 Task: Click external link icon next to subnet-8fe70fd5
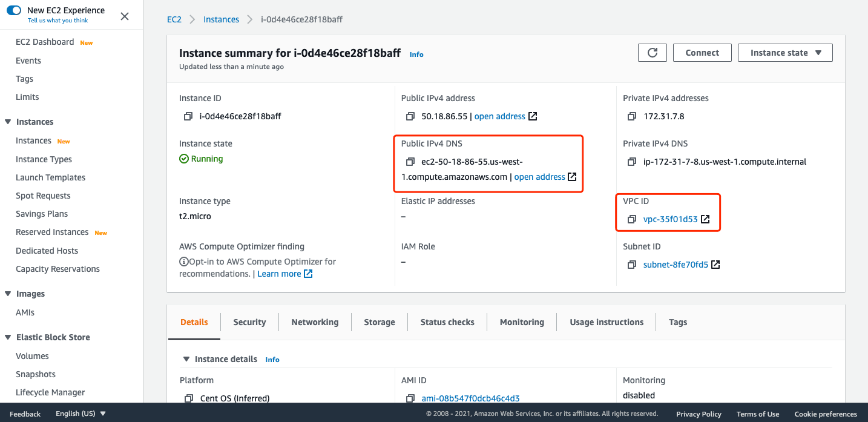pos(715,265)
